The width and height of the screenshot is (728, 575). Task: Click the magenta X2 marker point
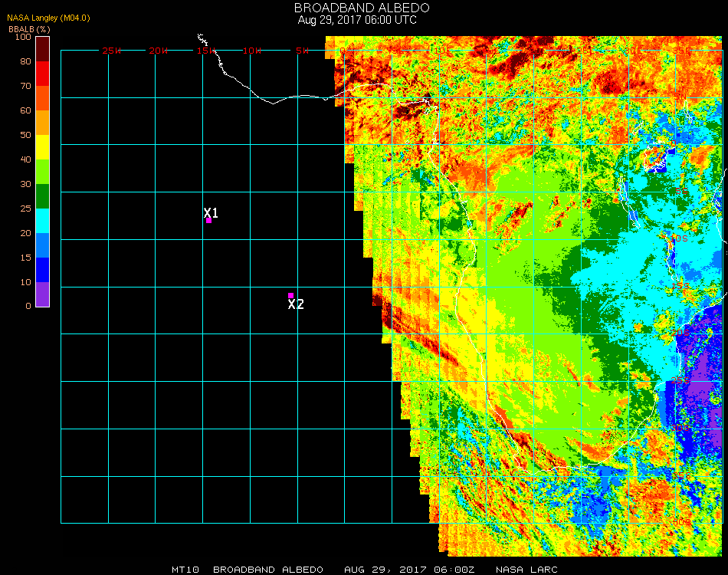tap(290, 295)
